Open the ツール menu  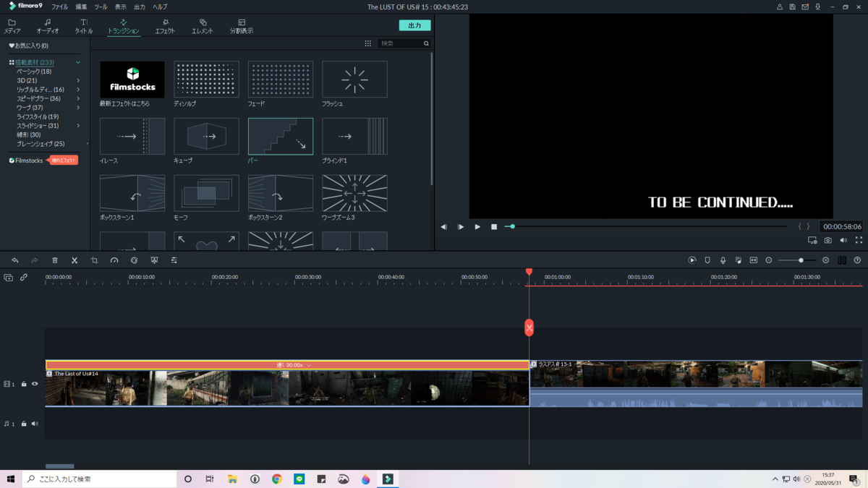pos(101,7)
